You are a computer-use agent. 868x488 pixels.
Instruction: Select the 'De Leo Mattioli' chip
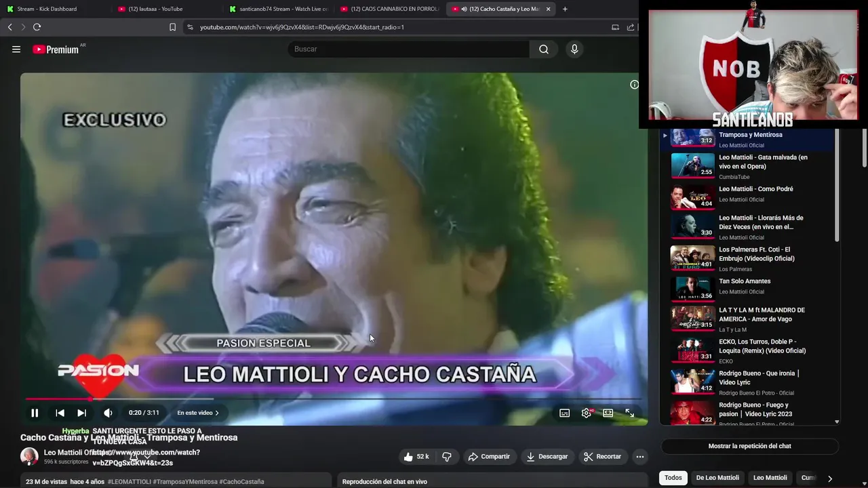[x=717, y=478]
